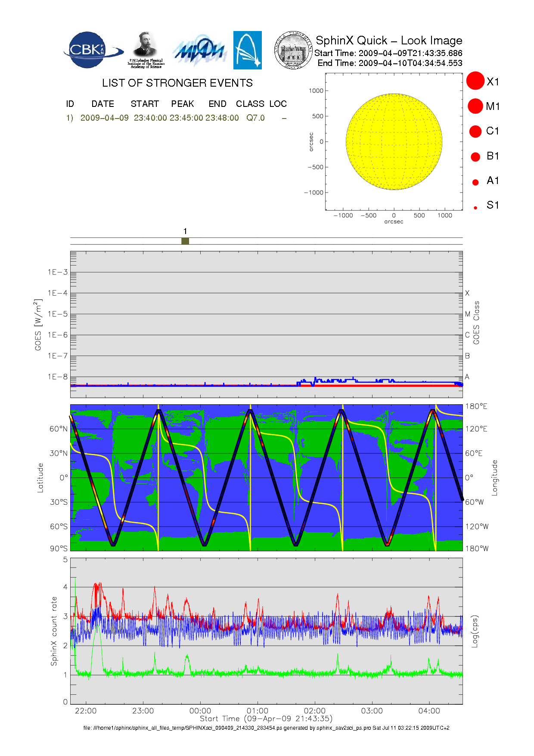Click the round university seal logo
Viewport: 534px width, 756px height.
[293, 50]
